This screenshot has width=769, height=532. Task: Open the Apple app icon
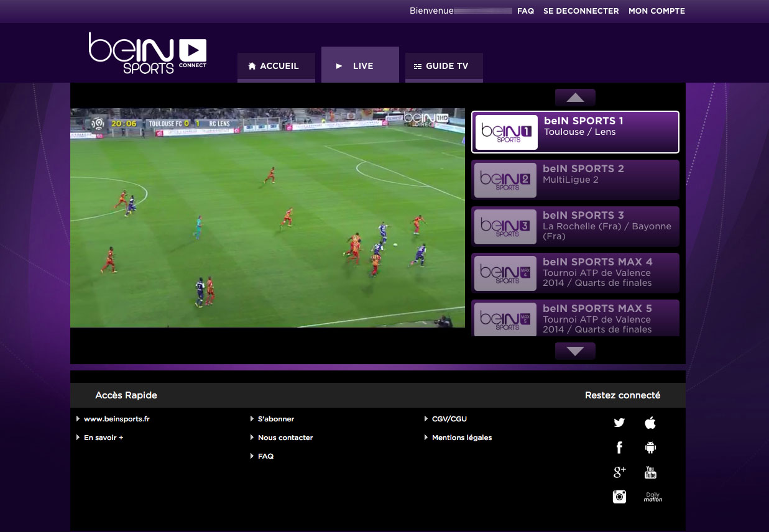(650, 423)
